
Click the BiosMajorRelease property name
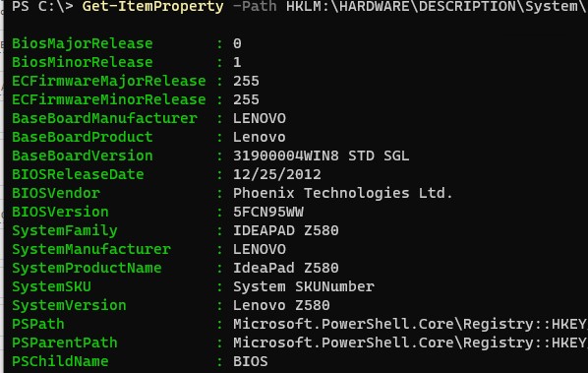coord(83,43)
